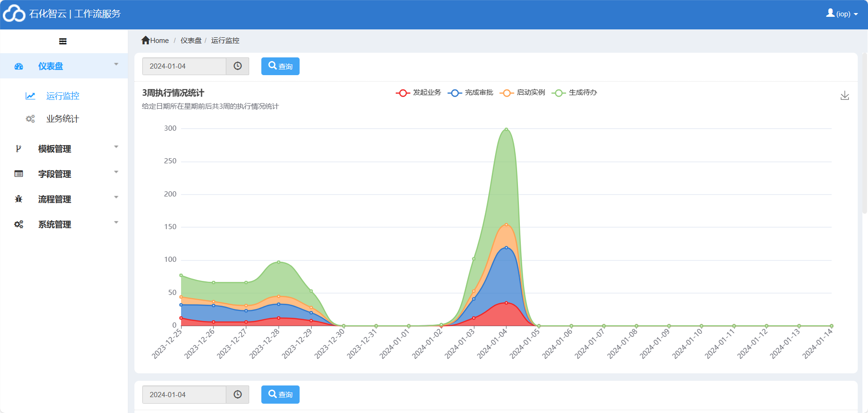Click the 2024-01-09 axis label
Viewport: 868px width, 413px height.
tap(655, 343)
